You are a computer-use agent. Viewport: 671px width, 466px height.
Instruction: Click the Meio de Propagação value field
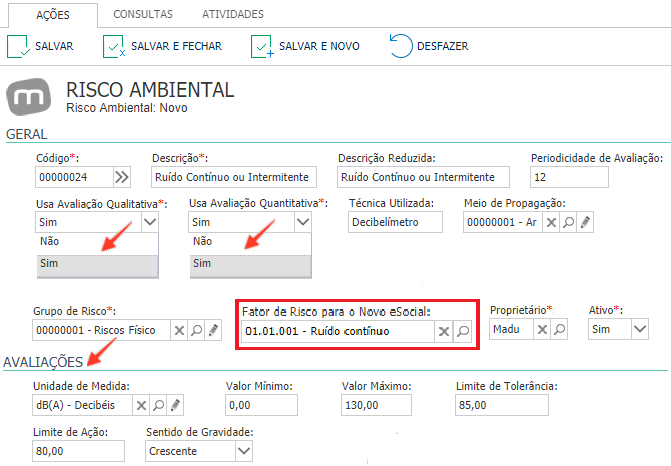pyautogui.click(x=503, y=223)
